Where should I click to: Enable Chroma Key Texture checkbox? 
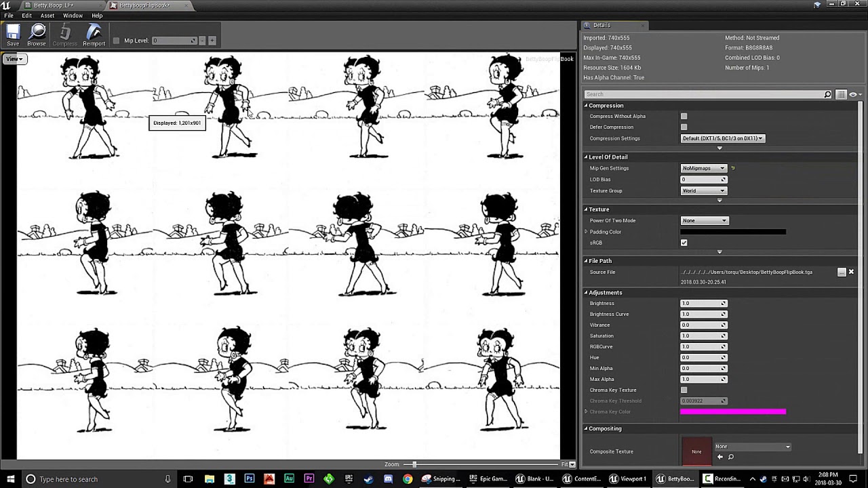click(x=684, y=390)
